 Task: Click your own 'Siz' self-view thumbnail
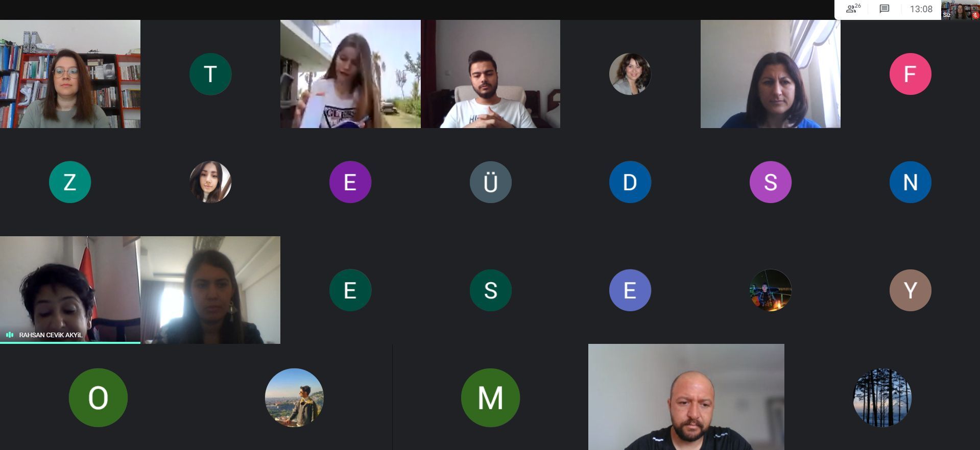[960, 10]
